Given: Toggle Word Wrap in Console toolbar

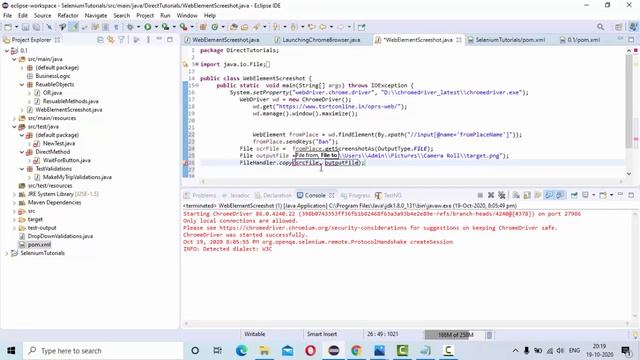Looking at the screenshot, I should coord(538,196).
